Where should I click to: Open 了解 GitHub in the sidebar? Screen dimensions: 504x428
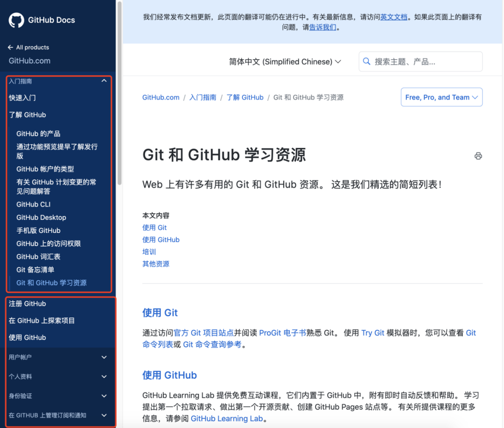[28, 115]
